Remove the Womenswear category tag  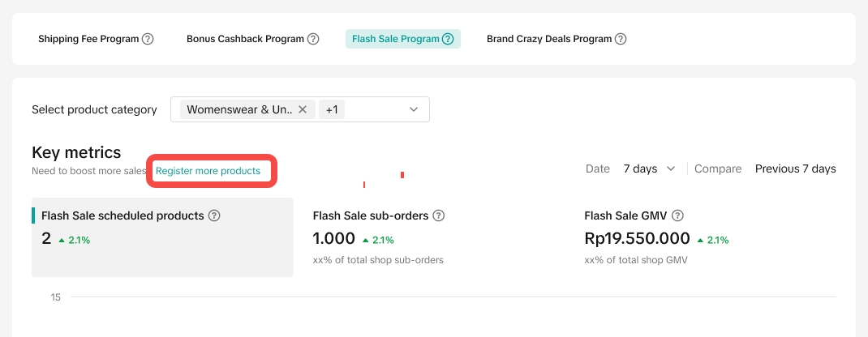(x=303, y=109)
